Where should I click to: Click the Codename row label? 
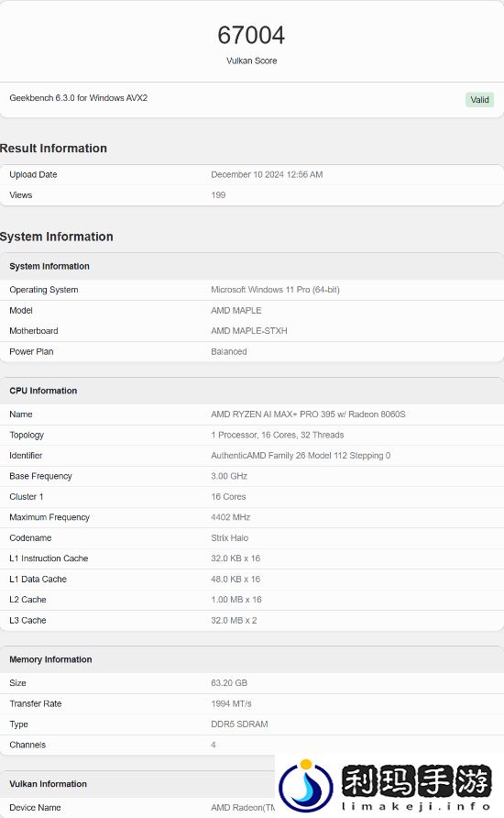tap(30, 538)
